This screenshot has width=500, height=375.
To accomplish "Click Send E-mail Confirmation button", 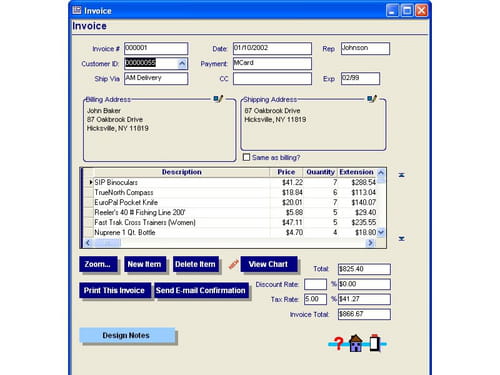I will (201, 291).
